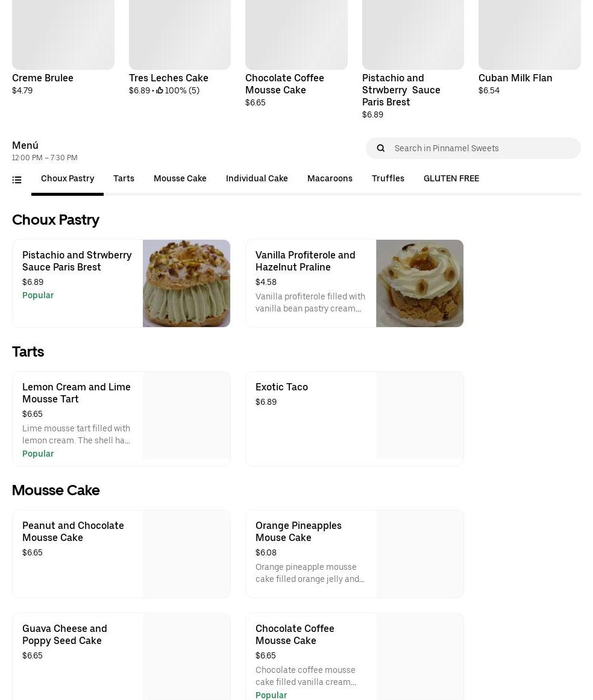This screenshot has width=593, height=700.
Task: Jump to the Macaroons tab
Action: [x=330, y=178]
